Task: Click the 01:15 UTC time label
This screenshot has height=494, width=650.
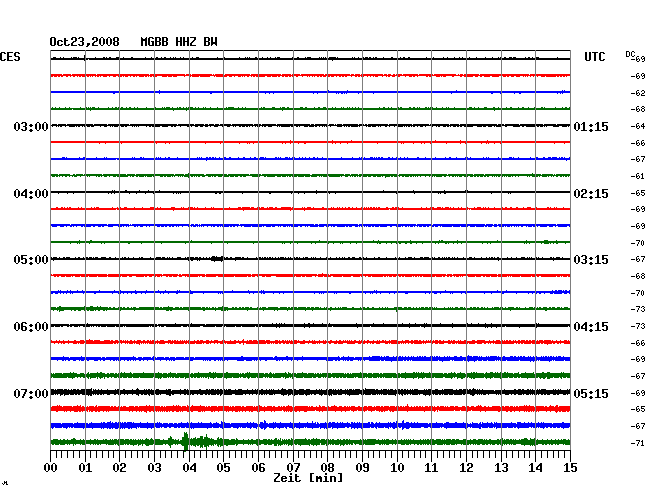Action: click(x=591, y=126)
